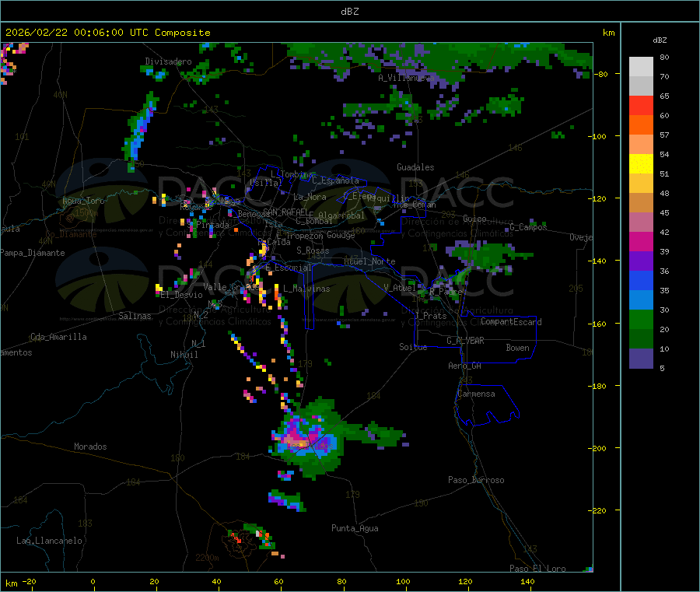Click the dBZ title at top

pyautogui.click(x=349, y=11)
